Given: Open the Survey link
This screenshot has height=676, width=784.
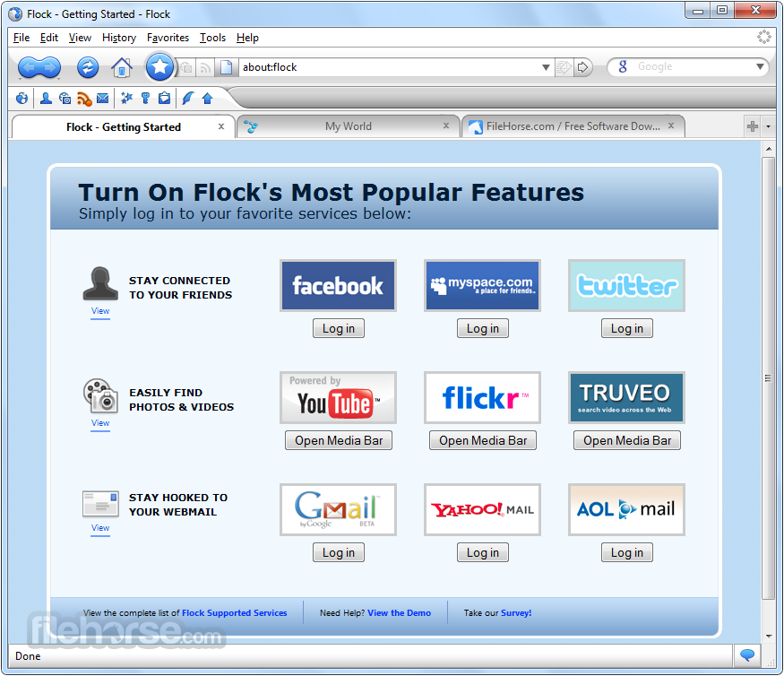Looking at the screenshot, I should tap(516, 613).
